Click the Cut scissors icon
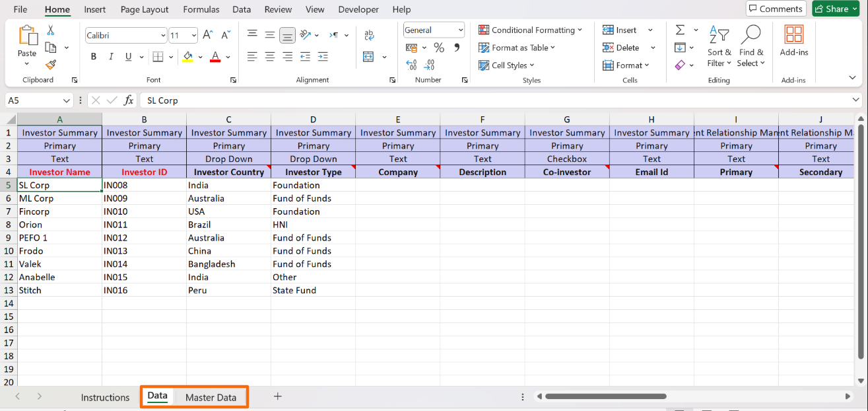Screen dimensions: 868x411 click(x=51, y=31)
